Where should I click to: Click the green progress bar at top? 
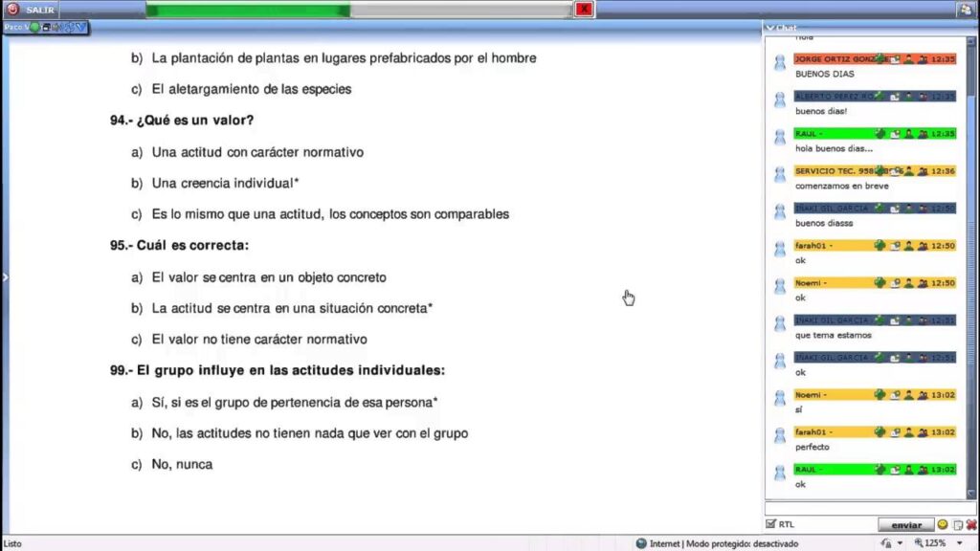[249, 10]
